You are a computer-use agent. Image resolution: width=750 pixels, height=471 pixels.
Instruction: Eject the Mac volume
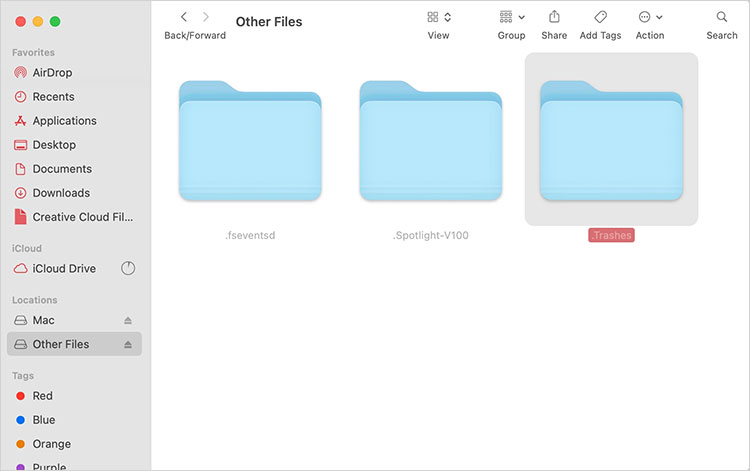click(x=128, y=320)
